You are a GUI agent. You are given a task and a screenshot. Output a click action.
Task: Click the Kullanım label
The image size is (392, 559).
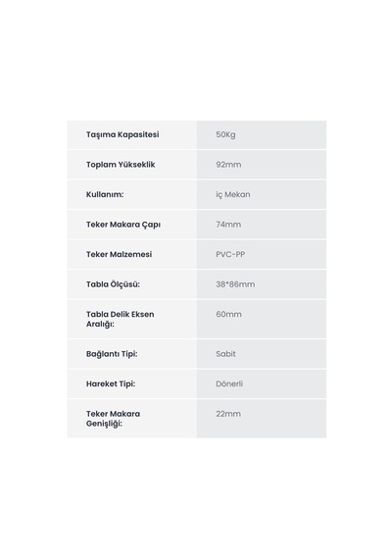click(105, 194)
